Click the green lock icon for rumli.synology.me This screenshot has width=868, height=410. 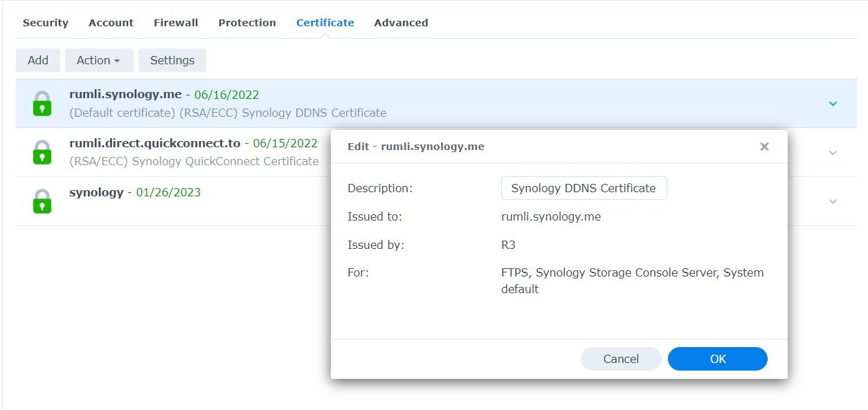[42, 104]
